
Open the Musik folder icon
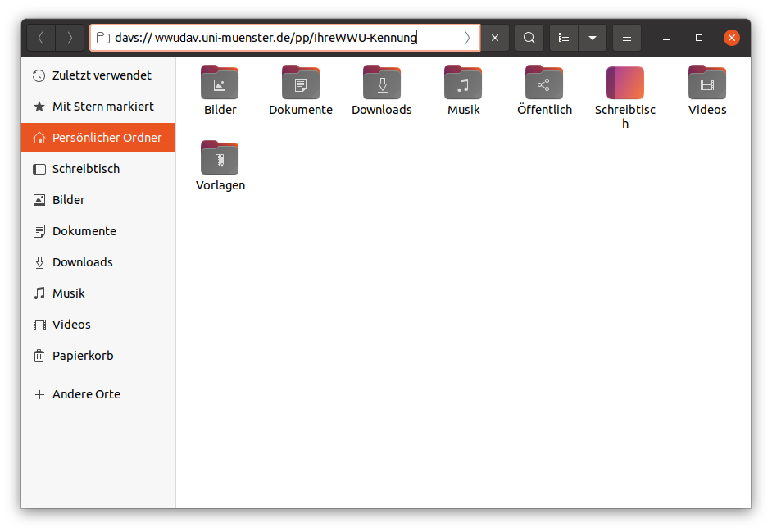(x=463, y=84)
